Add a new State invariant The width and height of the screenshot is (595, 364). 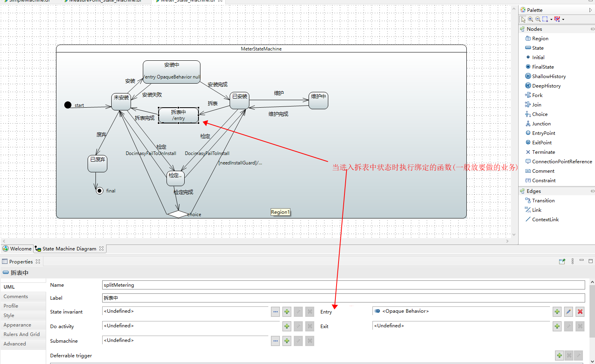tap(287, 312)
